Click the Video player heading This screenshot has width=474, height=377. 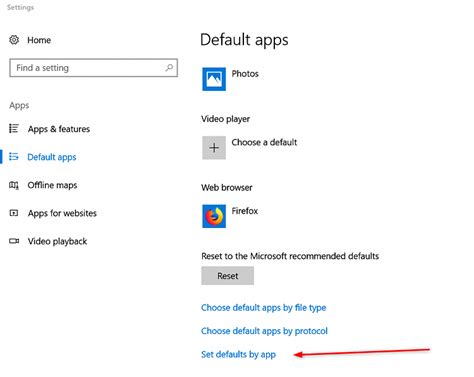click(225, 119)
